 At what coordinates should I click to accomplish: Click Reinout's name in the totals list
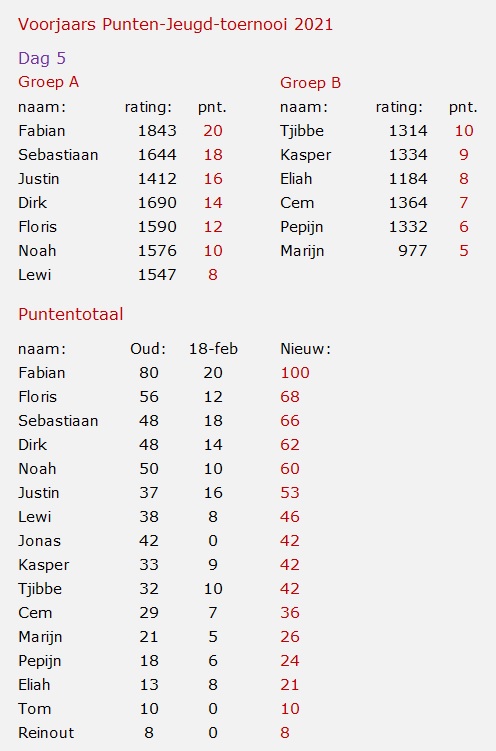[x=46, y=733]
